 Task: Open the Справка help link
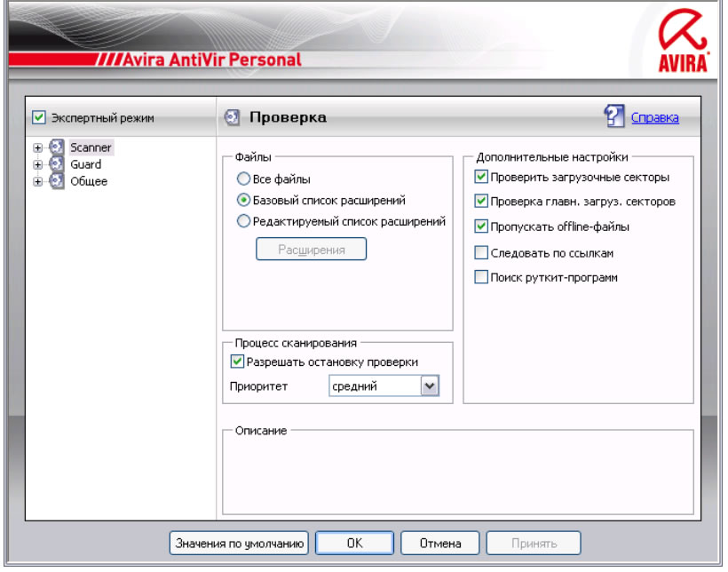[654, 117]
